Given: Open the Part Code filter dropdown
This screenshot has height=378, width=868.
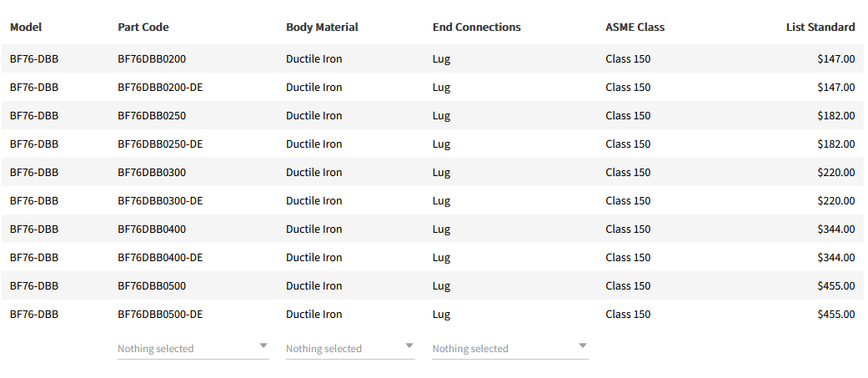Looking at the screenshot, I should 193,349.
